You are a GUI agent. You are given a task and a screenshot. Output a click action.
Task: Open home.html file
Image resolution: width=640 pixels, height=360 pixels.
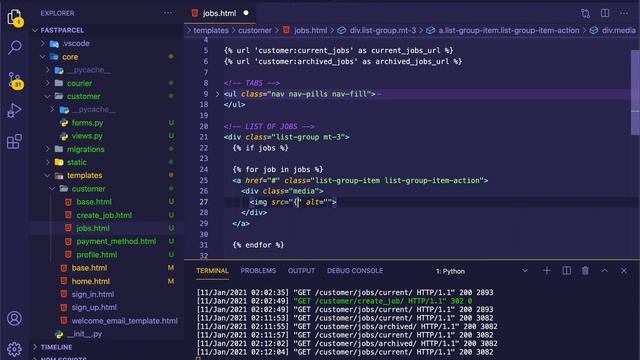pos(91,281)
